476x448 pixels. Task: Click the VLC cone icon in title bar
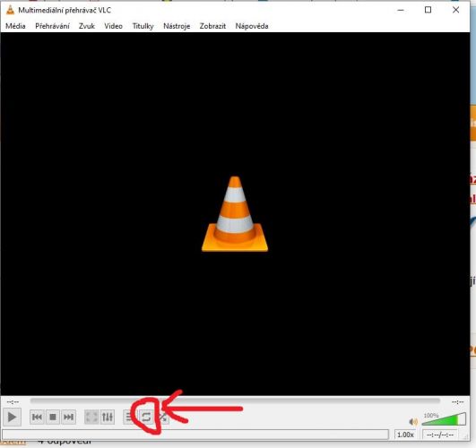pos(10,10)
